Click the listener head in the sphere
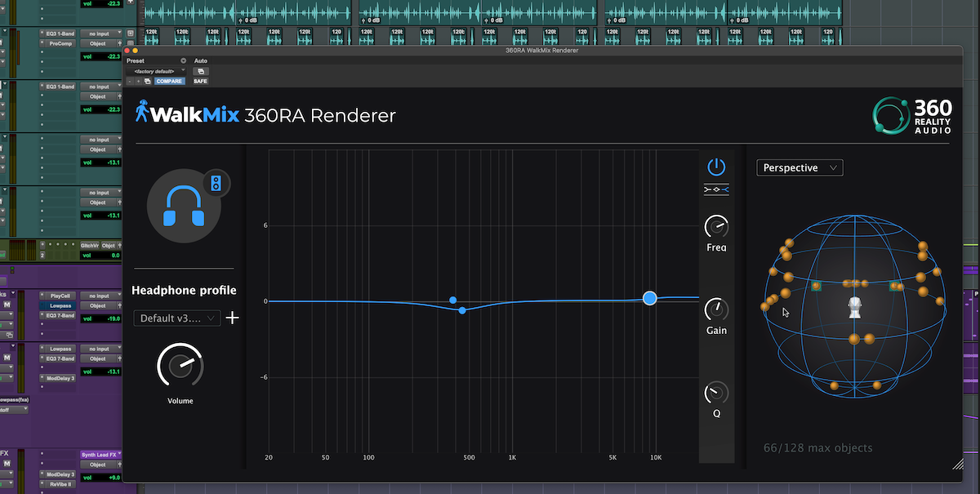The image size is (980, 494). tap(854, 308)
